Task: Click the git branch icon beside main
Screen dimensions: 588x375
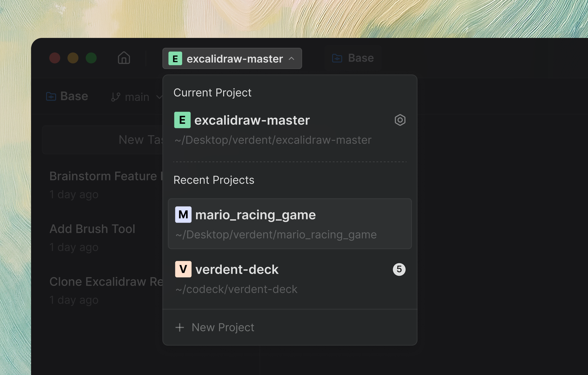Action: [116, 97]
